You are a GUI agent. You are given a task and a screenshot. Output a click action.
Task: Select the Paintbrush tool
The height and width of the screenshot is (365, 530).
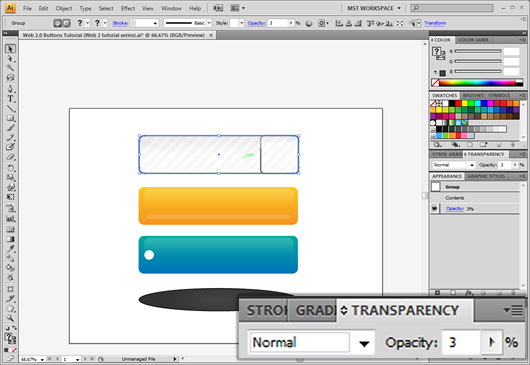click(x=10, y=128)
